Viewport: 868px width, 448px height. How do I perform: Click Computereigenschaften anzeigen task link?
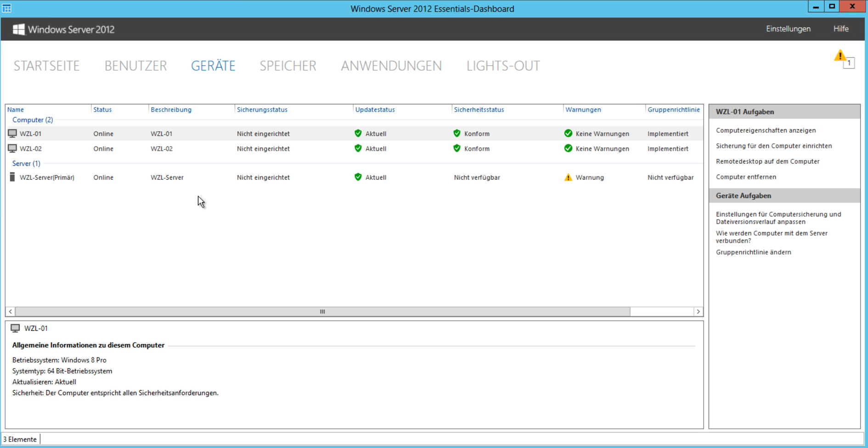766,130
